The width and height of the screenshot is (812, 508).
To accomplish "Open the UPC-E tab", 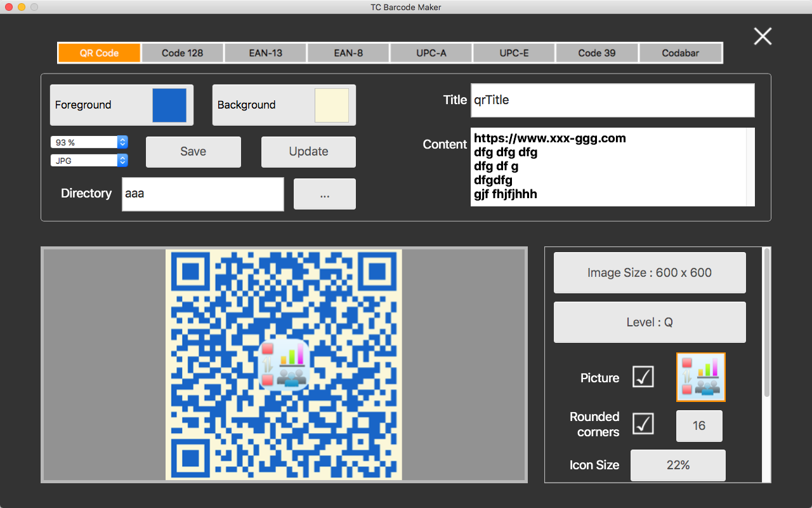I will [514, 53].
